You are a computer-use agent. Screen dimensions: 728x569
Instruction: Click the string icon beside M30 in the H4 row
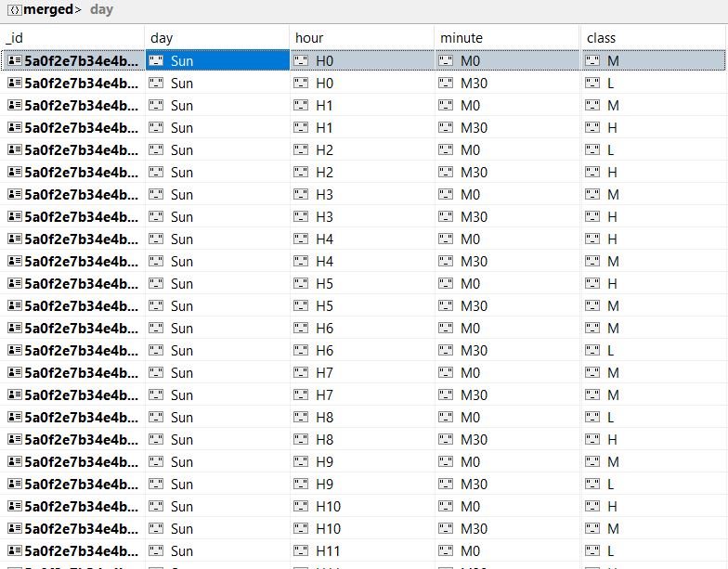tap(446, 261)
